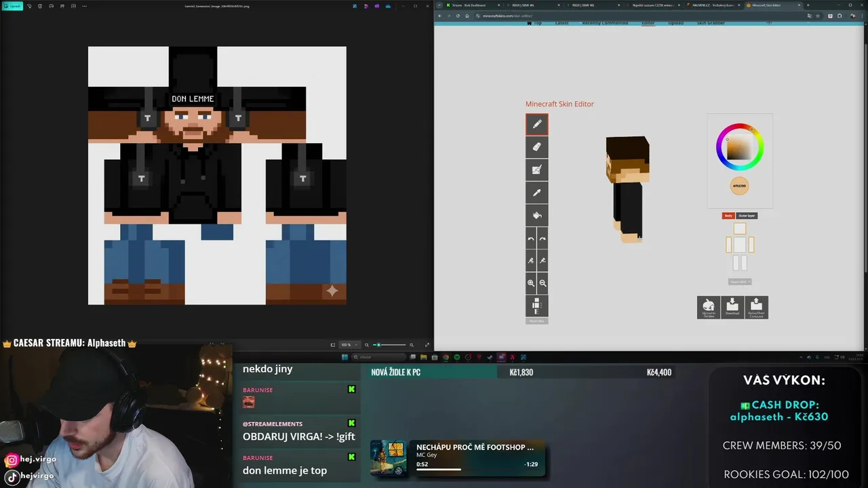Select the Eraser tool
Screen dimensions: 868x488
[536, 146]
